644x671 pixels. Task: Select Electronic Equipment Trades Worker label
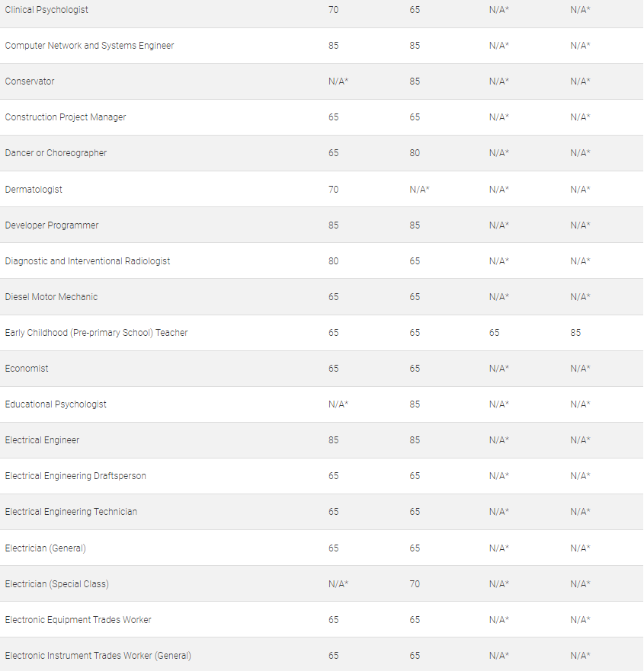coord(78,620)
